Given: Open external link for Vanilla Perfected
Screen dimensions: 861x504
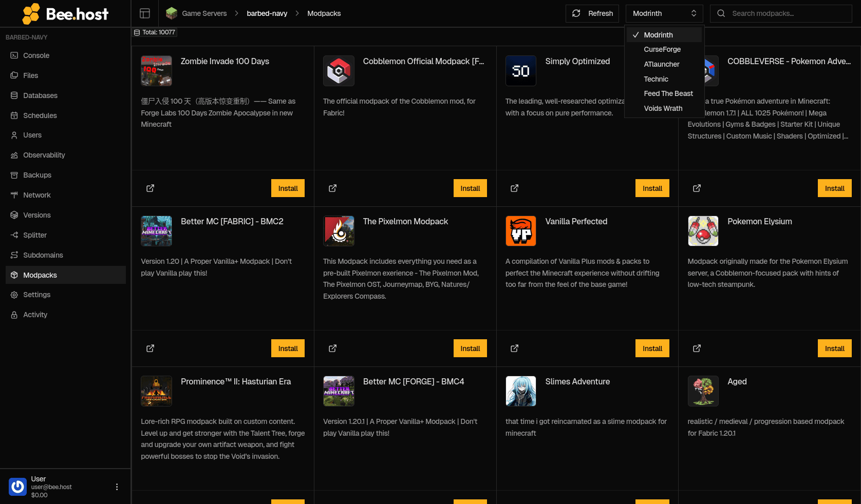Looking at the screenshot, I should click(x=515, y=348).
